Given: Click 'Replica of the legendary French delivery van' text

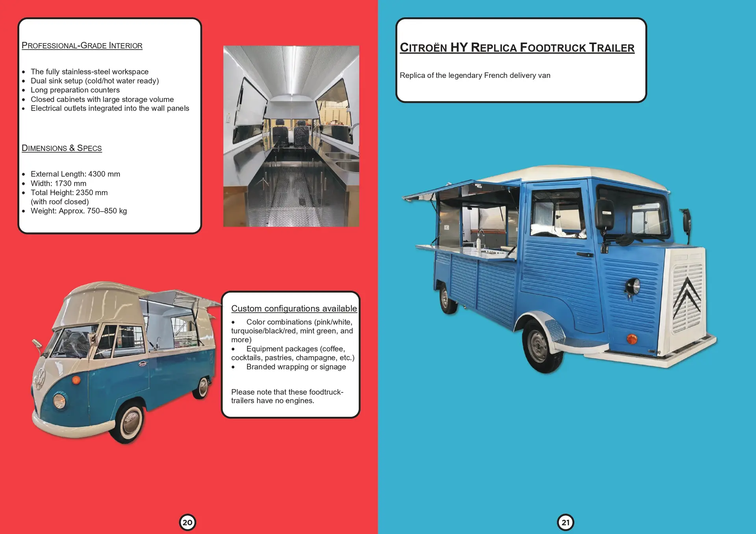Looking at the screenshot, I should tap(475, 75).
